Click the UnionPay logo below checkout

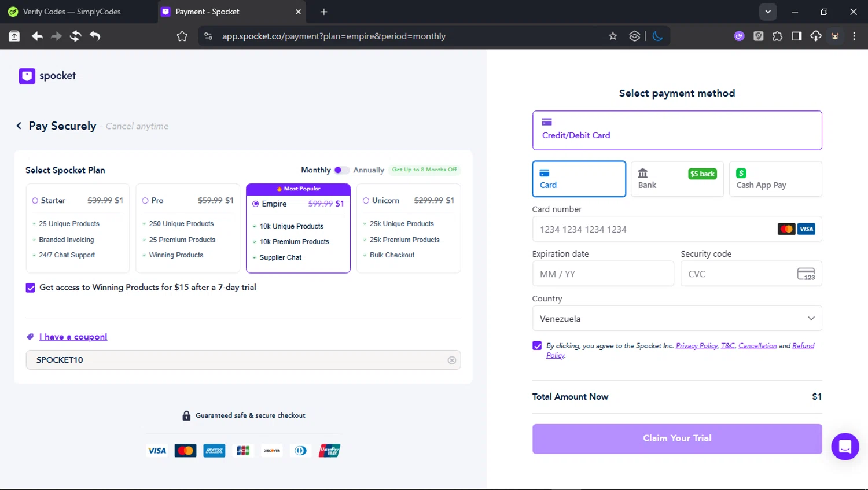pos(329,451)
